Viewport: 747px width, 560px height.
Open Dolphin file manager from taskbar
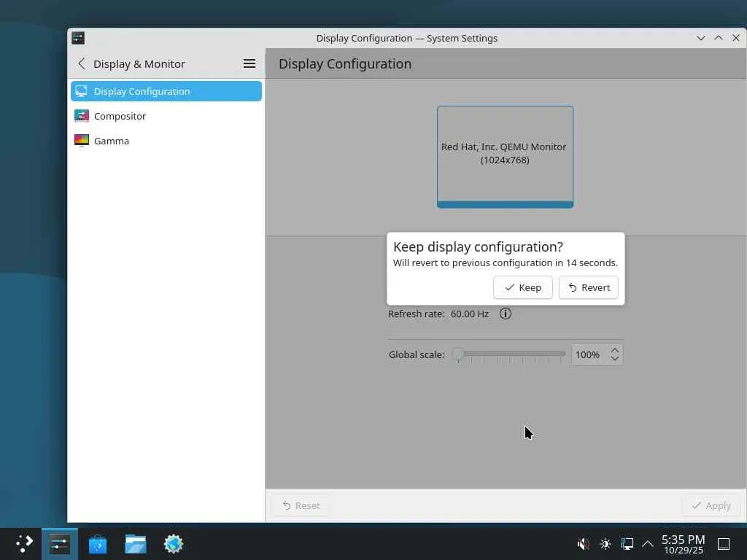click(135, 544)
